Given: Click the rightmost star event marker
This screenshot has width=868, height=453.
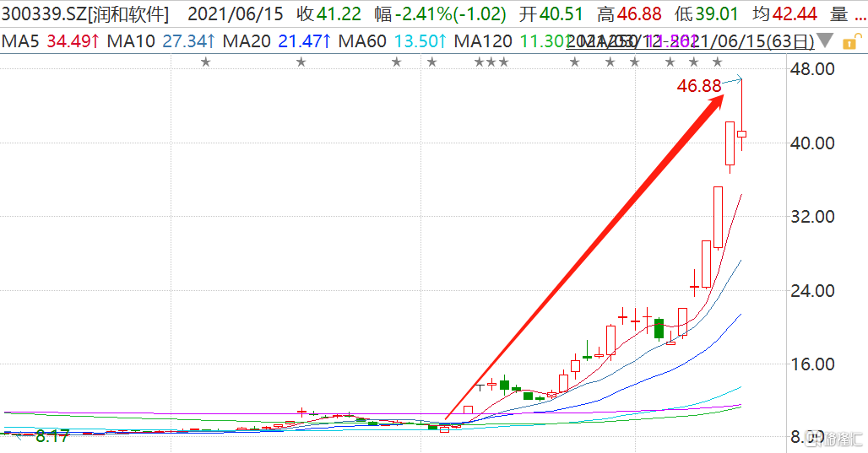Looking at the screenshot, I should [718, 62].
